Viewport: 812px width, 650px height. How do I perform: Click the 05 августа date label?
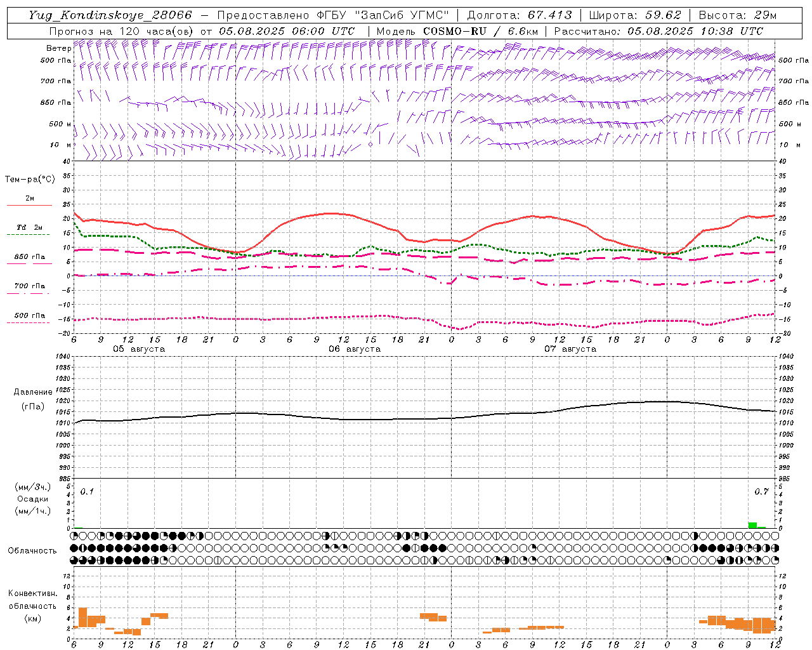pyautogui.click(x=139, y=349)
